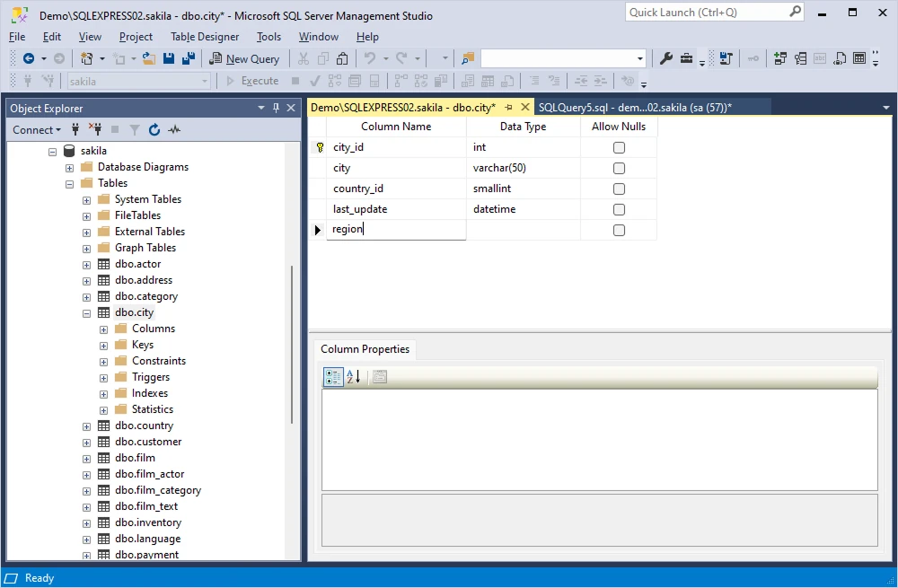Click the Data Type cell for region row

[x=523, y=230]
